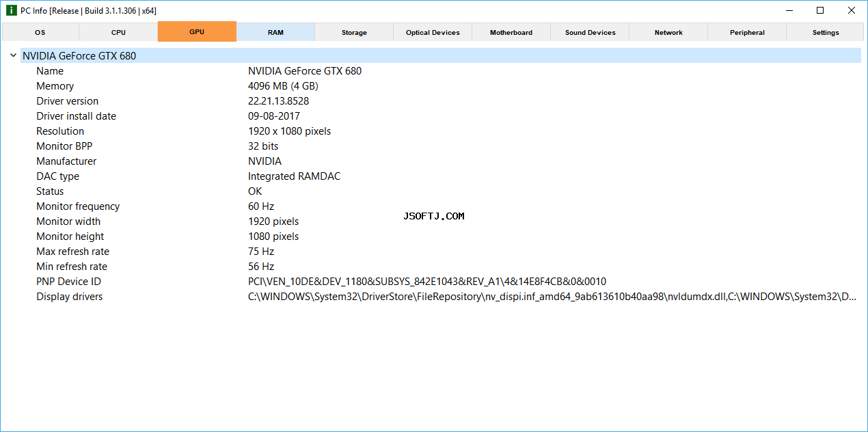
Task: Select the GPU tab
Action: [197, 31]
